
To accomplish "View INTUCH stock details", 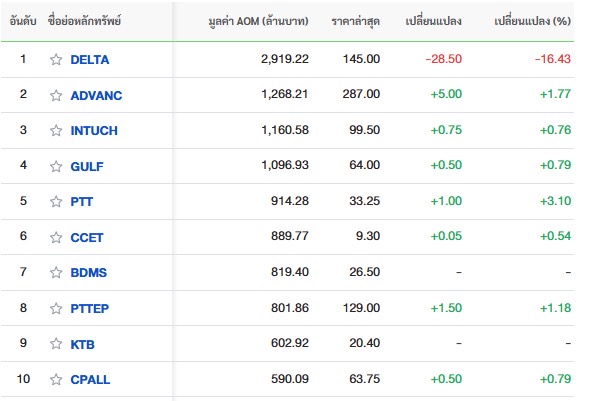I will (94, 130).
